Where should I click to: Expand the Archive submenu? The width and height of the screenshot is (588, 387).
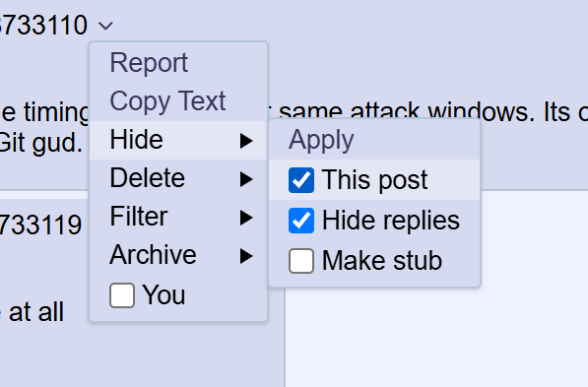[x=178, y=256]
